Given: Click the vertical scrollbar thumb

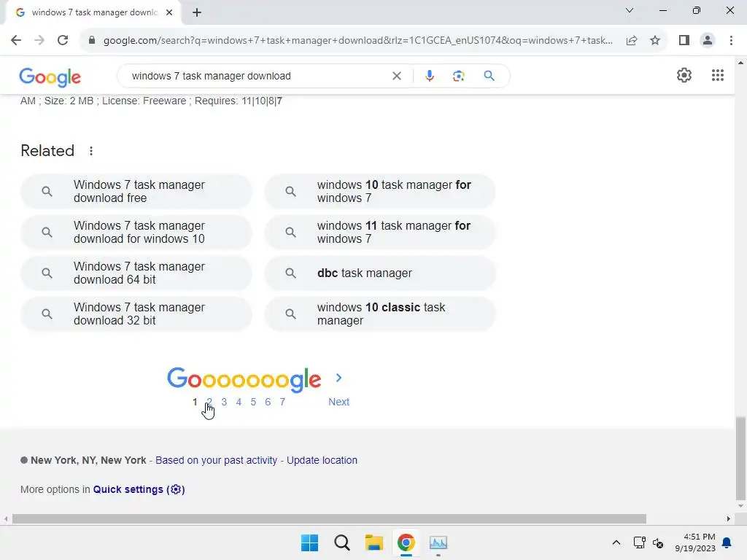Looking at the screenshot, I should pos(741,458).
